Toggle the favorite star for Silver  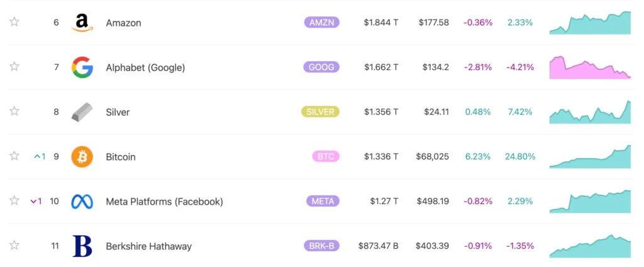coord(14,111)
